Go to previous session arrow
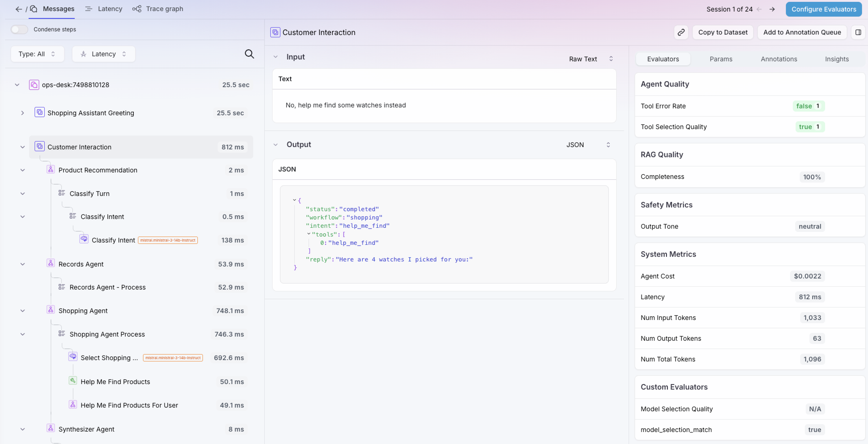This screenshot has height=444, width=868. [x=759, y=9]
